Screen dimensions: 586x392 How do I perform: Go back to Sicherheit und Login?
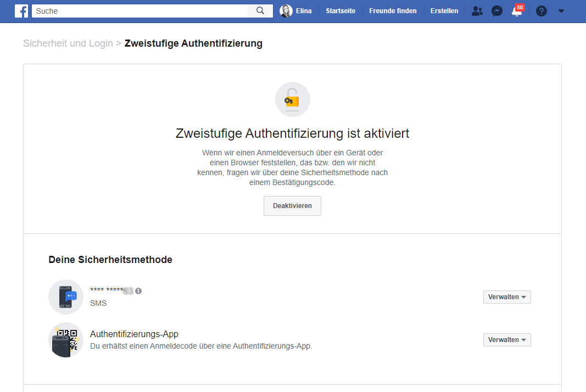[68, 43]
